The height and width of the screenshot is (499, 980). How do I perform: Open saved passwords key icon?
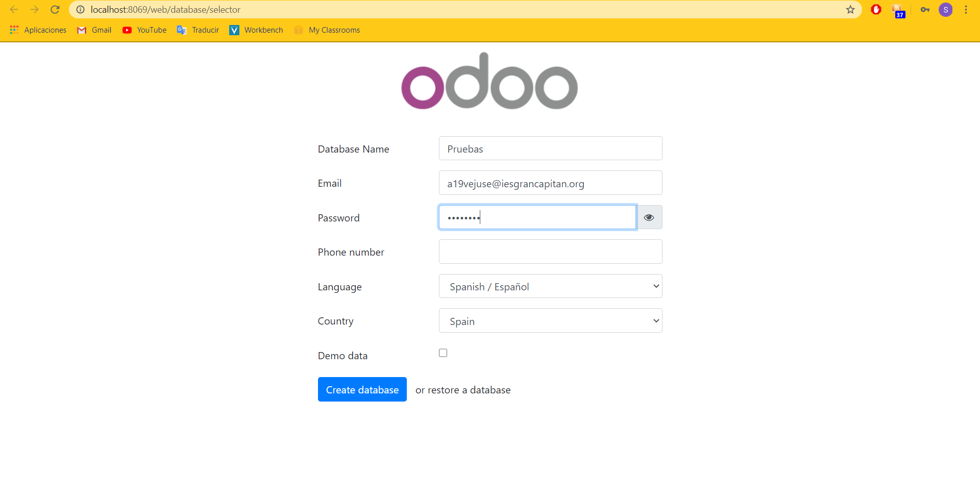925,10
